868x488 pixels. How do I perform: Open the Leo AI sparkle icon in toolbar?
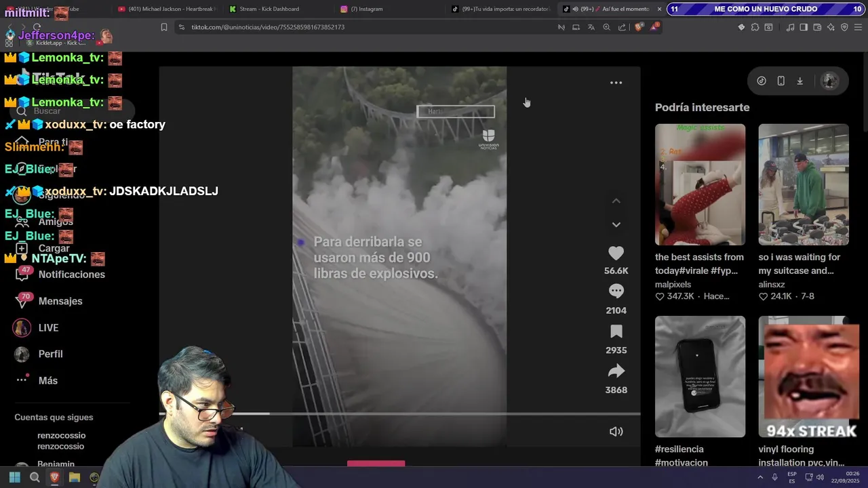click(x=831, y=27)
